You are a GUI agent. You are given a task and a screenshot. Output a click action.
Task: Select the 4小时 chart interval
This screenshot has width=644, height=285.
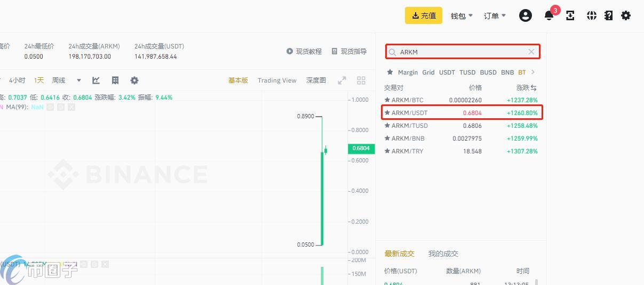pyautogui.click(x=17, y=80)
